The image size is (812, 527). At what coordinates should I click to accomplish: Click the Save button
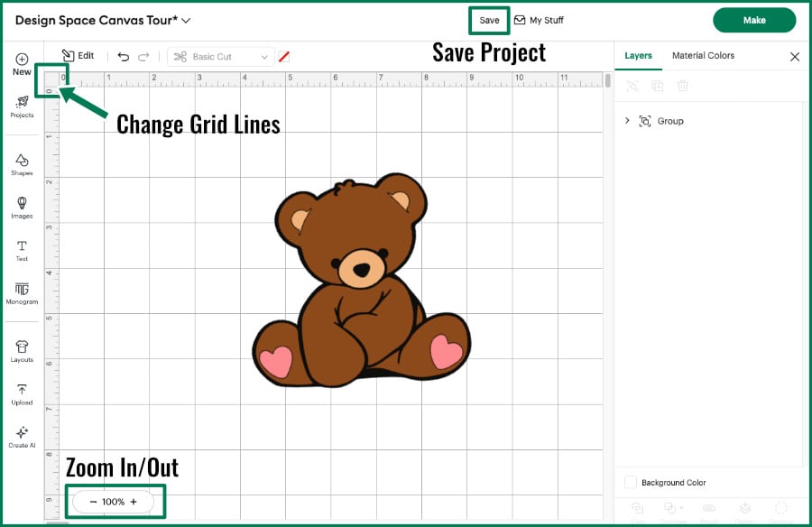(x=489, y=20)
